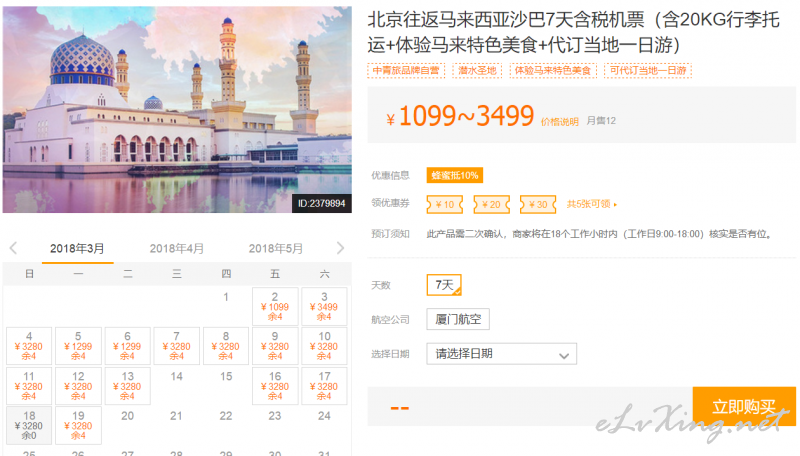This screenshot has width=800, height=456.
Task: Select the March 12 date cell
Action: pos(78,386)
